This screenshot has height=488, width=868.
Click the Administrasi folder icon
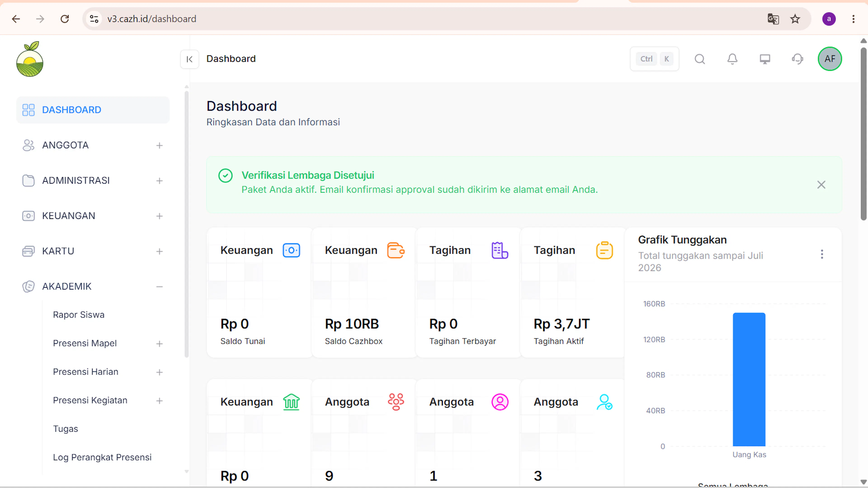(28, 181)
